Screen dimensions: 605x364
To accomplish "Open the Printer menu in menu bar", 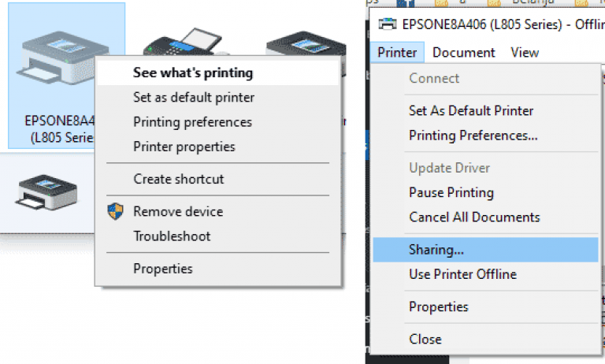I will tap(397, 53).
